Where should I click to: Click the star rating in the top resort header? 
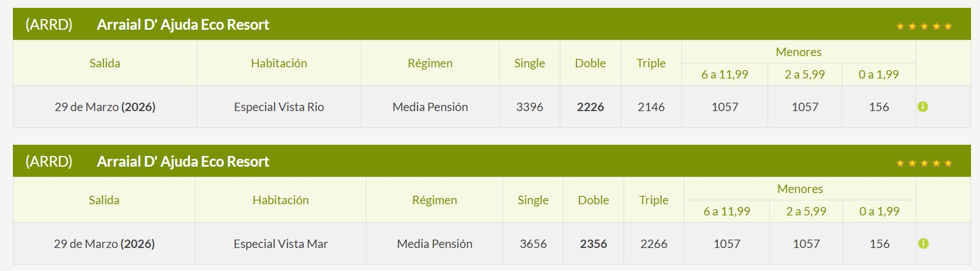pyautogui.click(x=924, y=26)
